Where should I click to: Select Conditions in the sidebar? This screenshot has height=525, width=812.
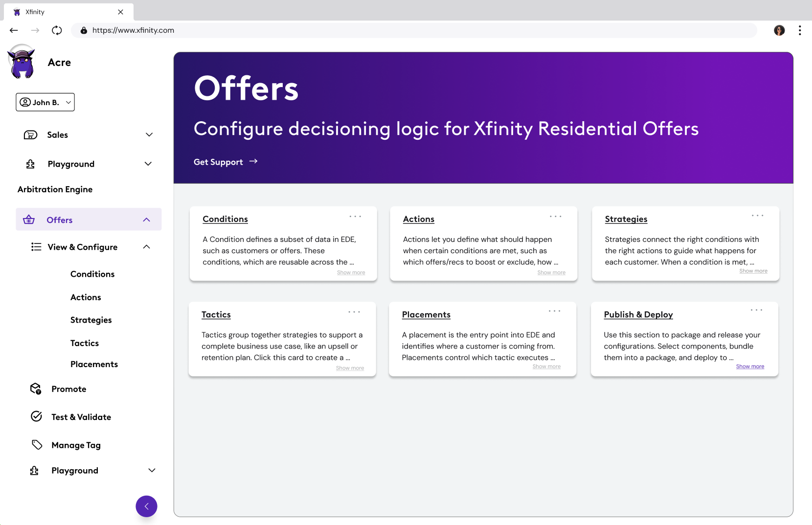92,274
